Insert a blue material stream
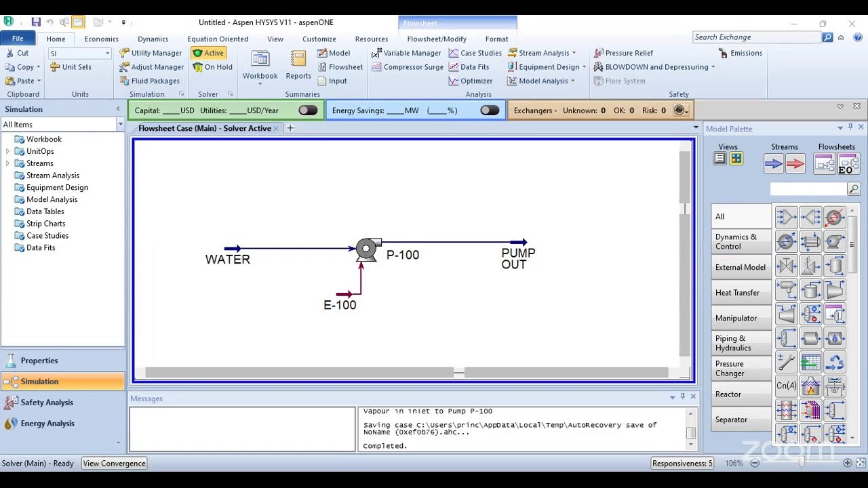This screenshot has height=488, width=868. (x=774, y=163)
